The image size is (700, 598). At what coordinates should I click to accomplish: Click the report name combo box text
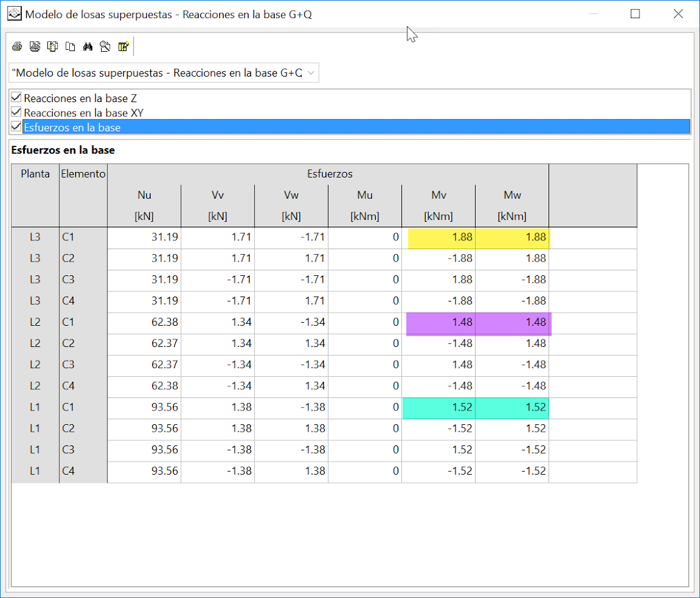[157, 73]
